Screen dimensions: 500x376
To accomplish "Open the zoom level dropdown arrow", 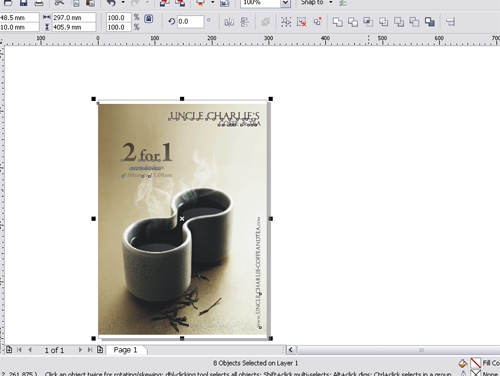I will [x=285, y=3].
